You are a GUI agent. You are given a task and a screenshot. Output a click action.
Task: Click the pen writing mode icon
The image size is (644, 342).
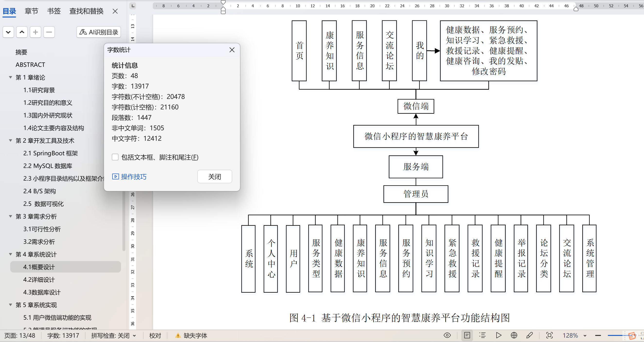[530, 335]
